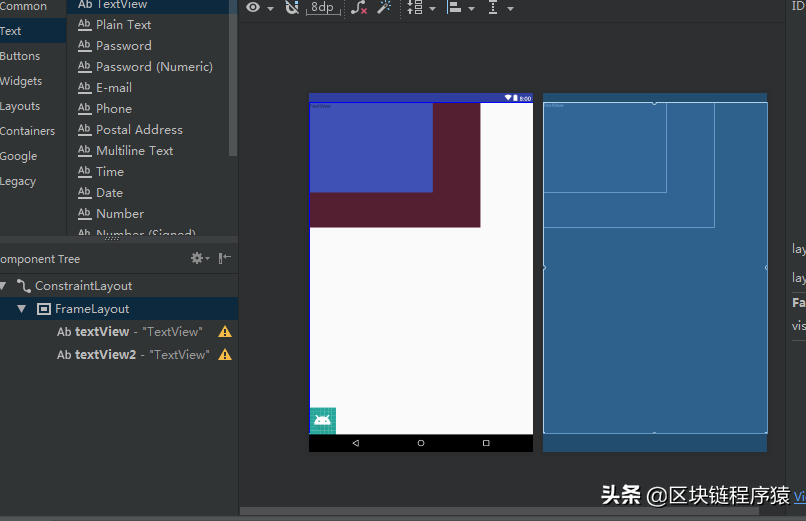
Task: Collapse the FrameLayout tree node
Action: click(22, 309)
